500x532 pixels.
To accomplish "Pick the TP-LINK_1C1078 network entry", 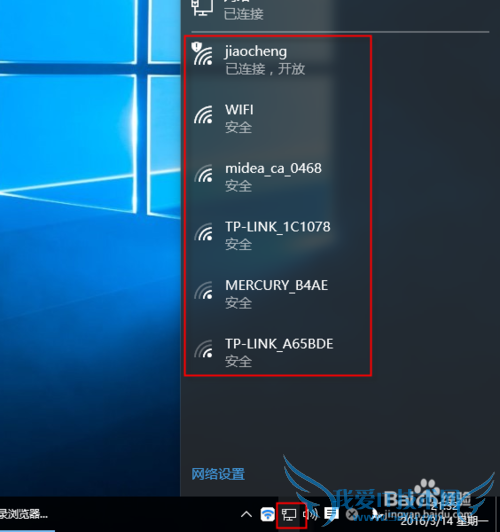I will pos(340,235).
